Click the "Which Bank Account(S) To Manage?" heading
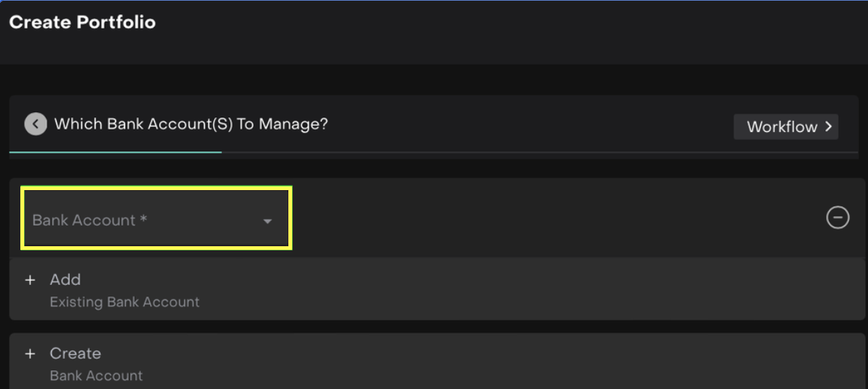Image resolution: width=868 pixels, height=389 pixels. point(191,124)
